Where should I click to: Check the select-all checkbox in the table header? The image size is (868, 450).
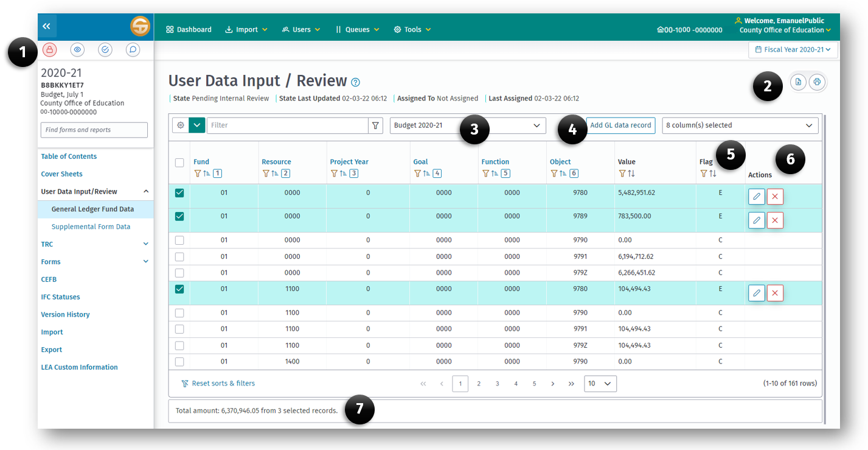179,161
